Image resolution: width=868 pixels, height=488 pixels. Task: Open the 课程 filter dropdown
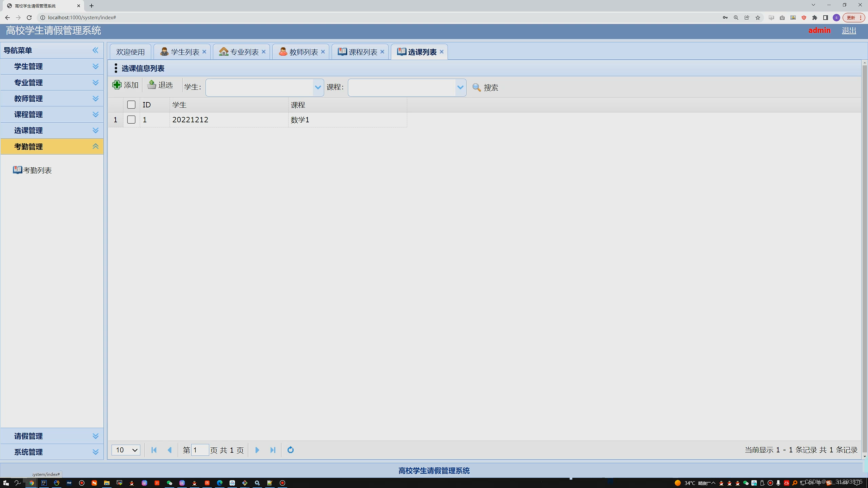pos(460,87)
